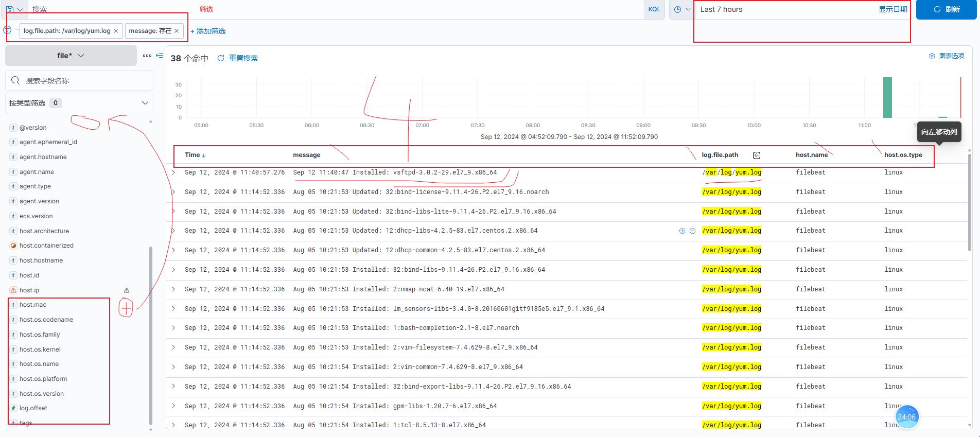980x437 pixels.
Task: Click the message column header
Action: click(x=307, y=155)
